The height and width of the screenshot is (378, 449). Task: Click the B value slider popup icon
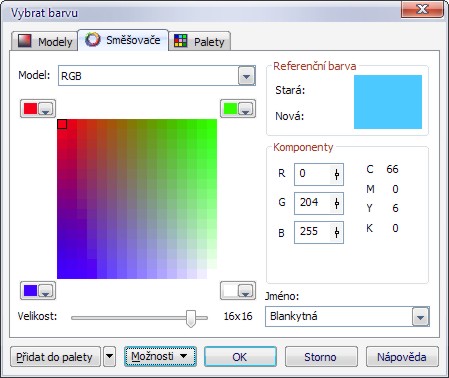pos(337,232)
